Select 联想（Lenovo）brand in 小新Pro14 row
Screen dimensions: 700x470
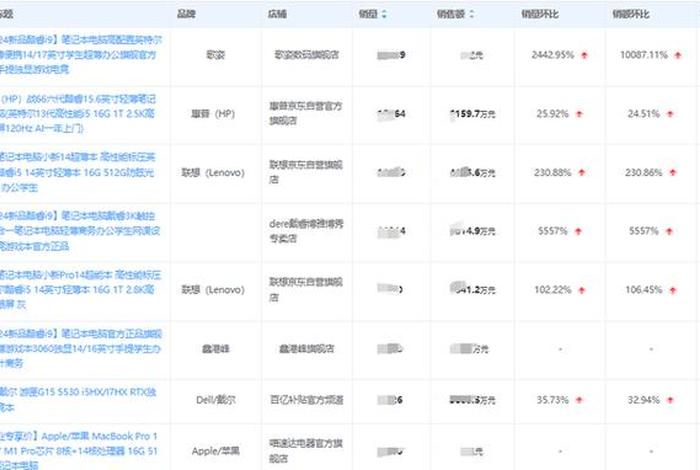(213, 290)
